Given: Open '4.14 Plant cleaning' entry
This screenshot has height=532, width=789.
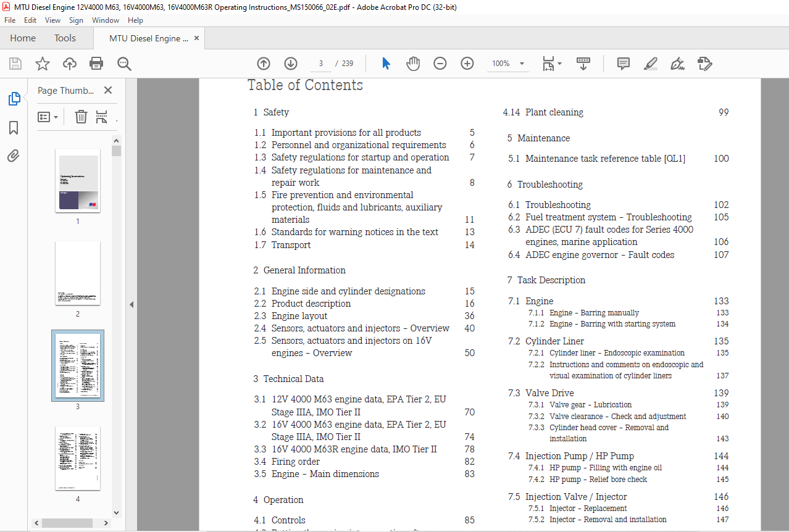Looking at the screenshot, I should (x=616, y=112).
